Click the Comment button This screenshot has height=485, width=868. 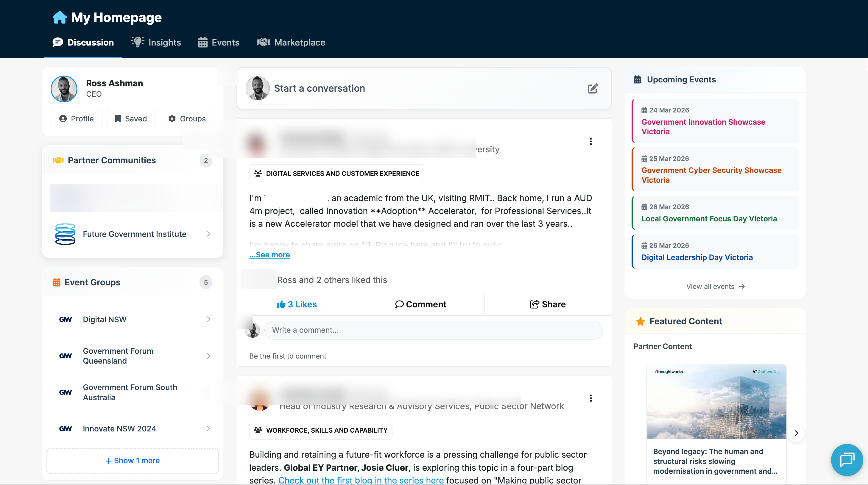420,304
